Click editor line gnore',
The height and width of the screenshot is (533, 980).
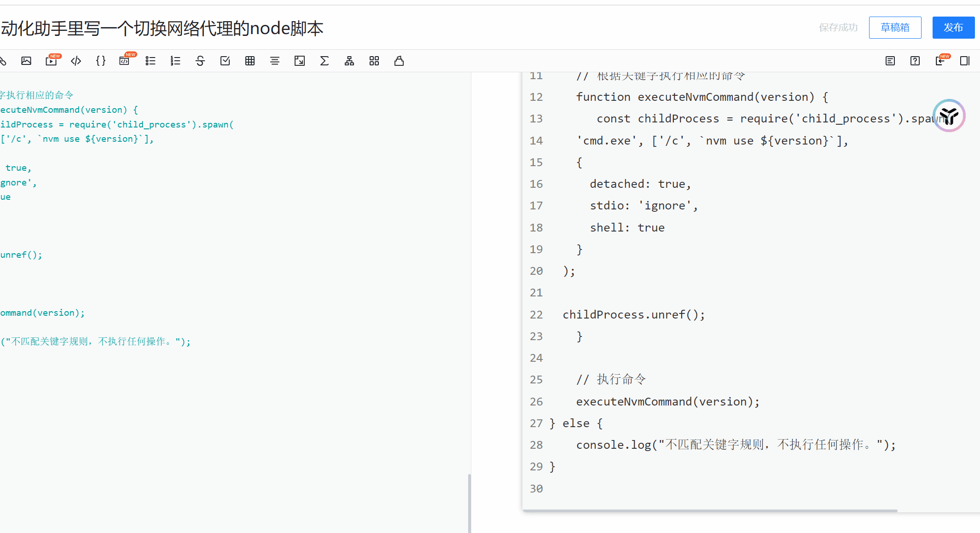(x=18, y=183)
